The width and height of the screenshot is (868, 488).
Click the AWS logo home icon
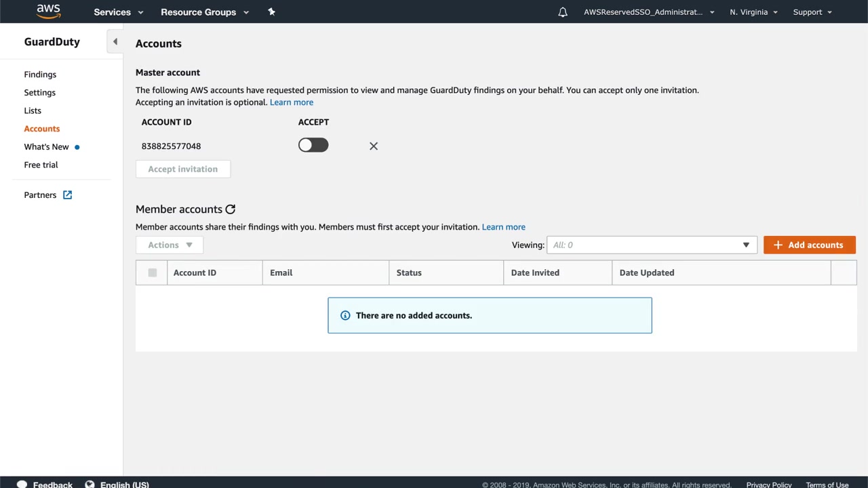pos(48,12)
